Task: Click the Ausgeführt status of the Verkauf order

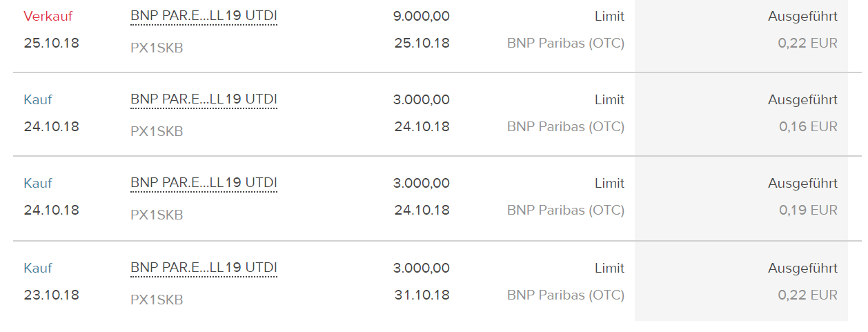Action: click(x=802, y=16)
